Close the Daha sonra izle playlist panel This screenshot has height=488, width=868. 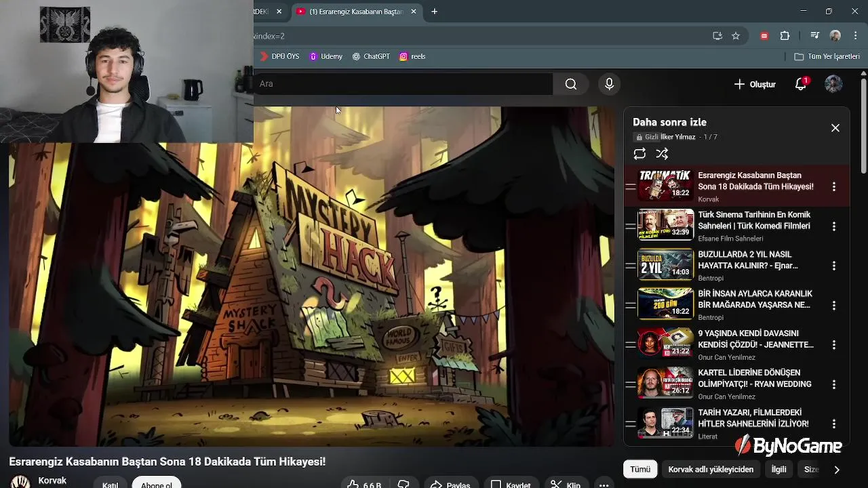[835, 128]
